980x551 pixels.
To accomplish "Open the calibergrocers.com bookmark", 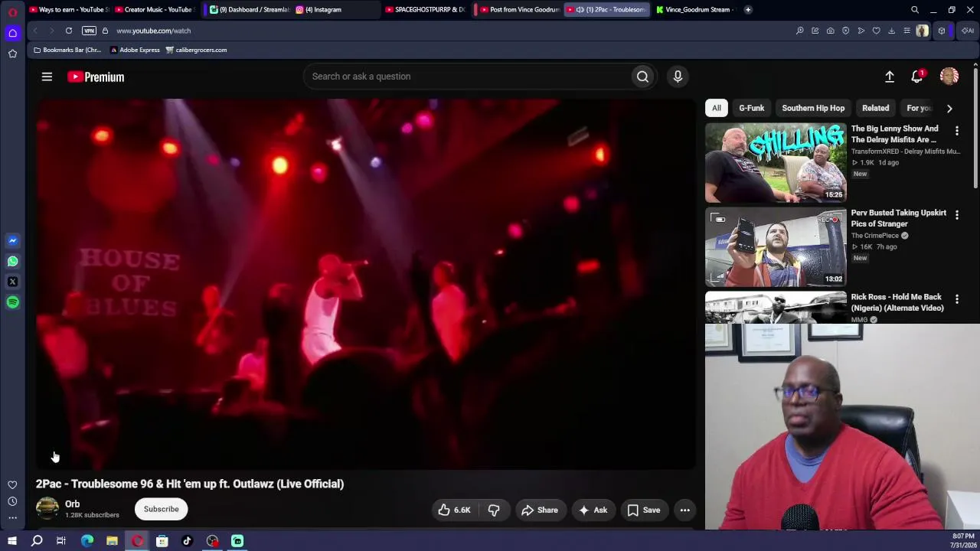I will pos(196,50).
